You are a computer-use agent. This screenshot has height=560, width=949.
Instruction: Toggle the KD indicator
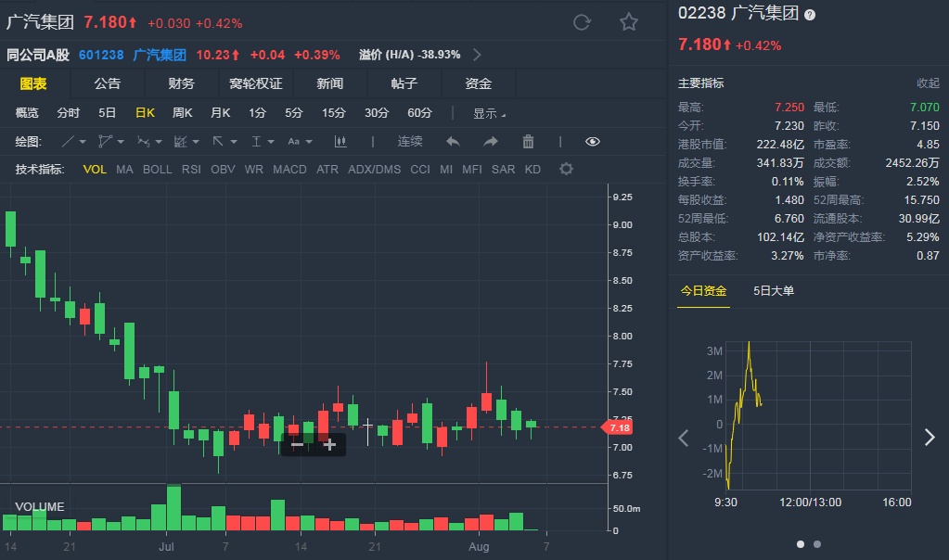coord(532,170)
